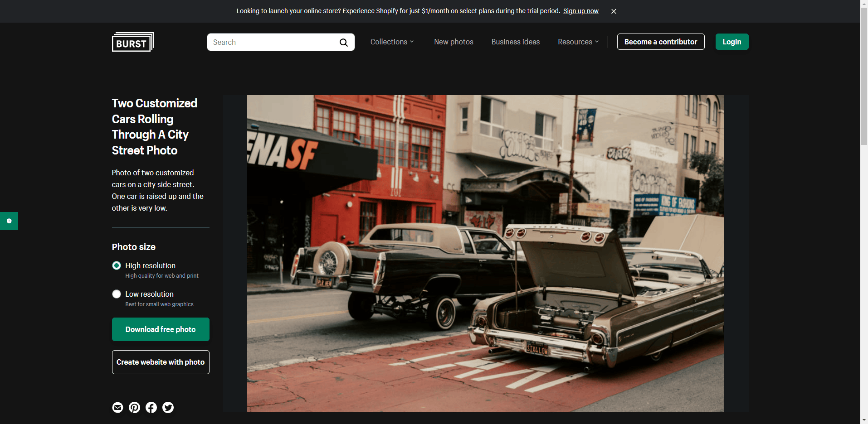868x424 pixels.
Task: Share photo on Twitter
Action: tap(168, 408)
